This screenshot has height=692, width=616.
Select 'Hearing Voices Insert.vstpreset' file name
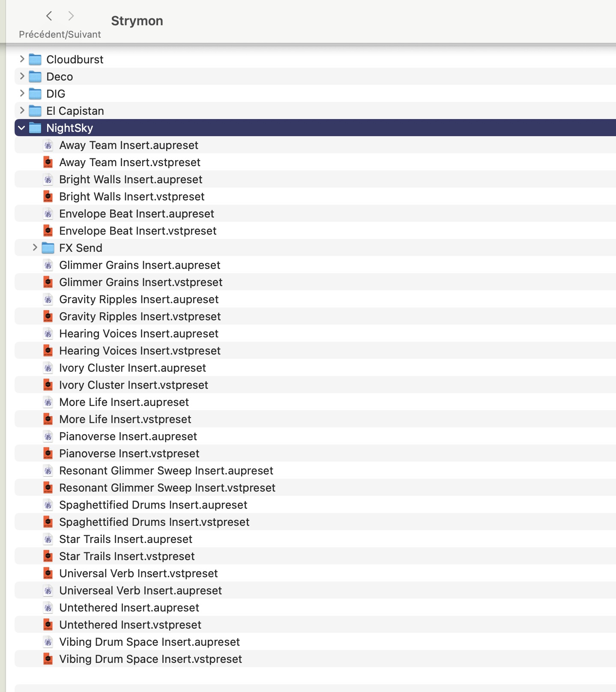point(140,351)
